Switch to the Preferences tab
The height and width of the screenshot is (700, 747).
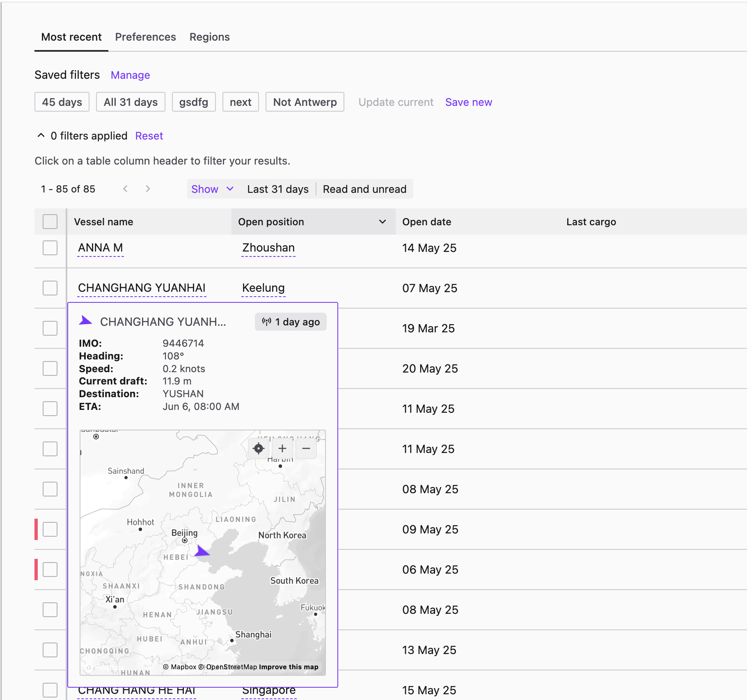tap(145, 37)
